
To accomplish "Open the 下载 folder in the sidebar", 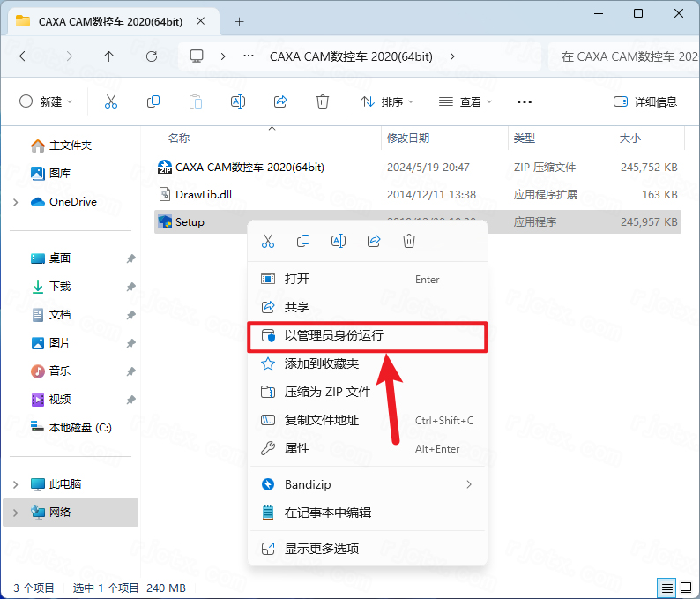I will point(60,287).
